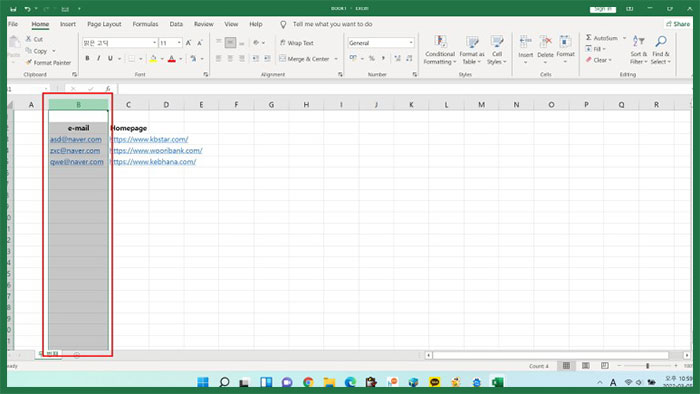Expand the Merge & Center dropdown arrow

336,59
